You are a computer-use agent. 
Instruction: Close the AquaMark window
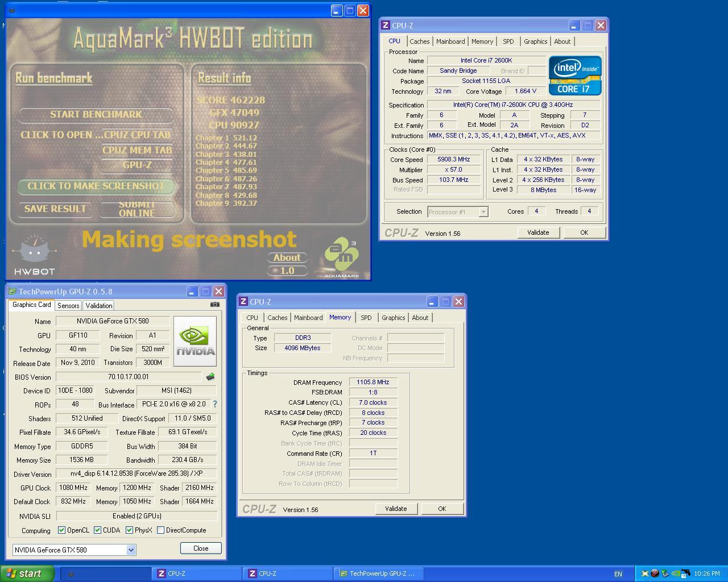coord(363,10)
